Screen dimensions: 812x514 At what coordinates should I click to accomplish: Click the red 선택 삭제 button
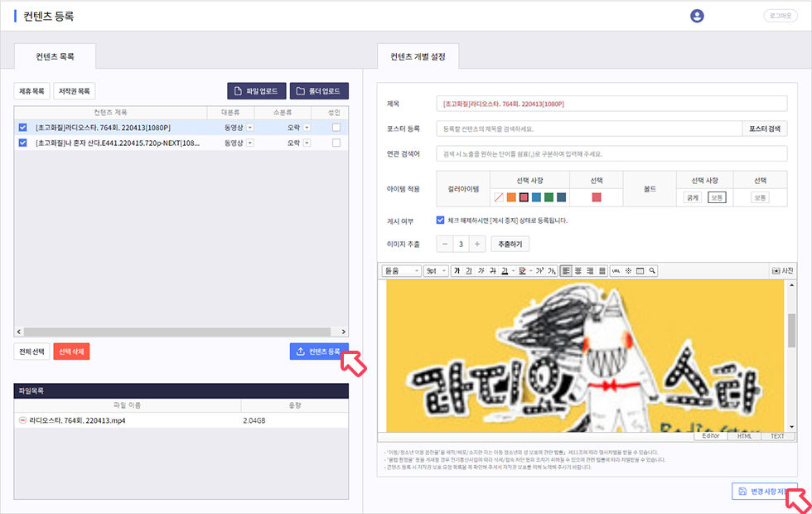(71, 352)
